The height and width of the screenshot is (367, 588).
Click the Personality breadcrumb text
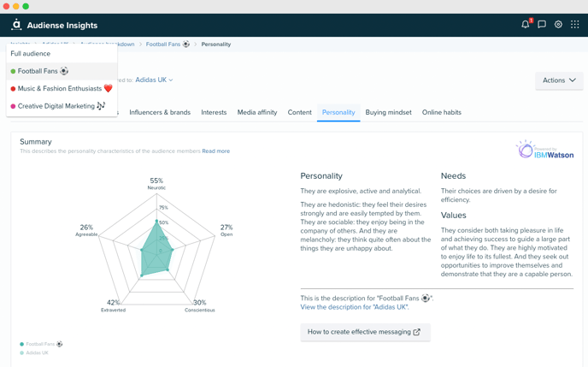click(x=216, y=44)
